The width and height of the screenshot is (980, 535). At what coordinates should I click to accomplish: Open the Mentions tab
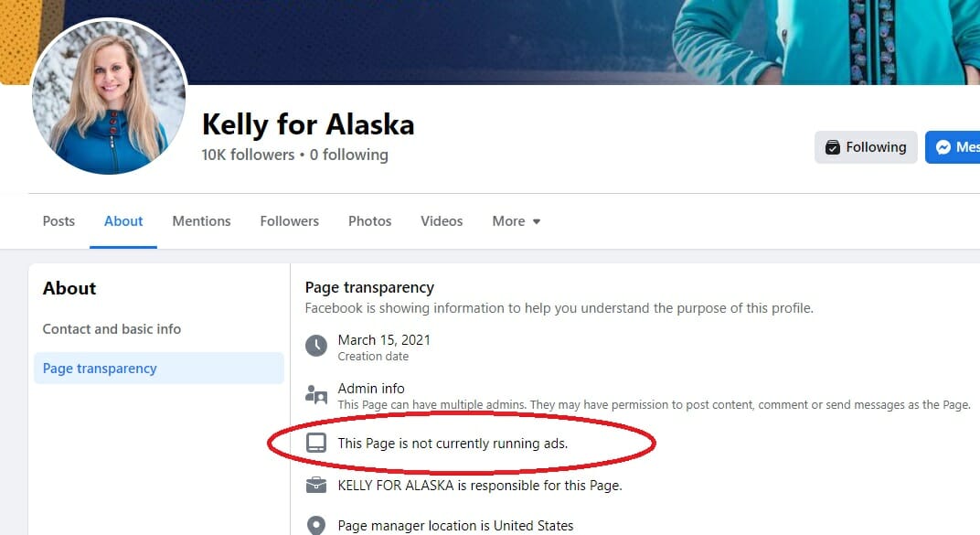201,221
